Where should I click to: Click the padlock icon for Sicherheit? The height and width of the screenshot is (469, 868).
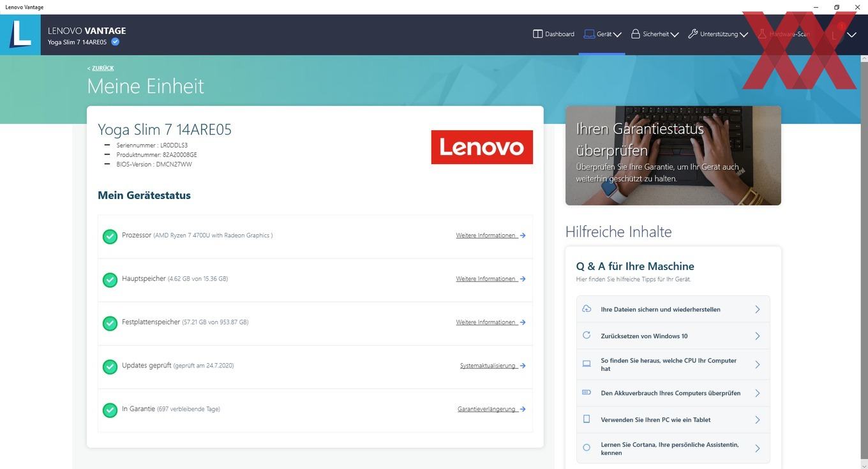(636, 34)
